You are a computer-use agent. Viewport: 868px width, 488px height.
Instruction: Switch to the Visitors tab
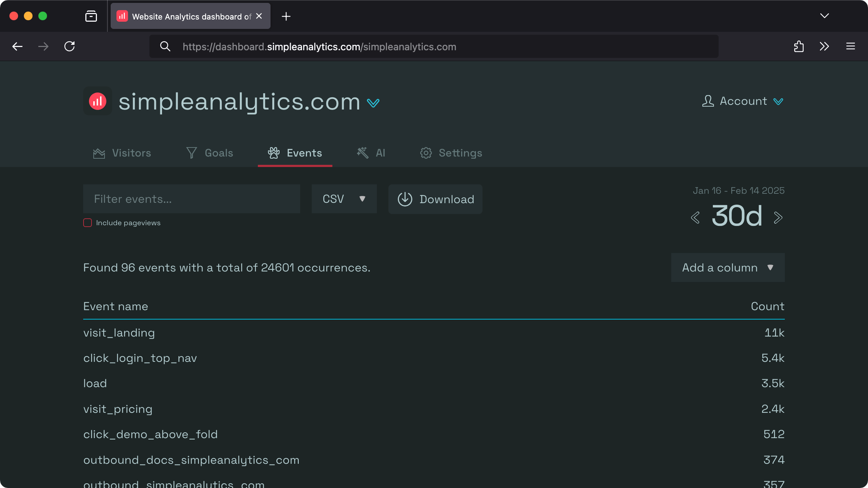(x=122, y=153)
